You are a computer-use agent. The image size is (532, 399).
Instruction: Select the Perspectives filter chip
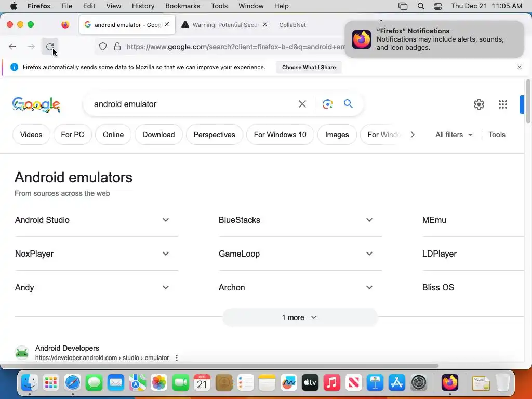pos(214,135)
